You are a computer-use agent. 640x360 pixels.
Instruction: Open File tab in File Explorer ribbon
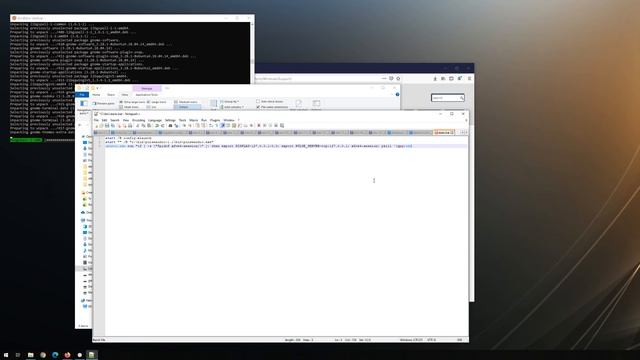(x=82, y=95)
